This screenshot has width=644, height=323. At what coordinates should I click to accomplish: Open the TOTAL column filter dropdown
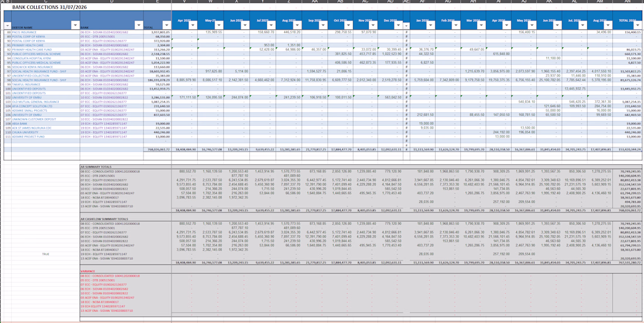166,25
